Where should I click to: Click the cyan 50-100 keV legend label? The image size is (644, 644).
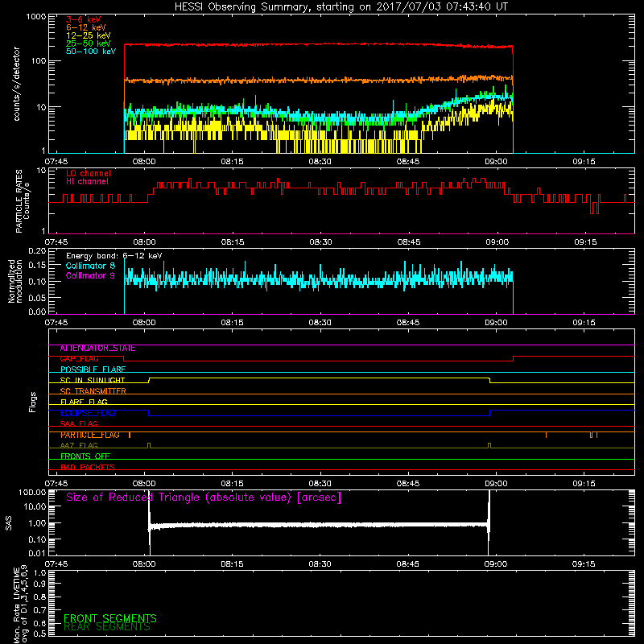91,52
